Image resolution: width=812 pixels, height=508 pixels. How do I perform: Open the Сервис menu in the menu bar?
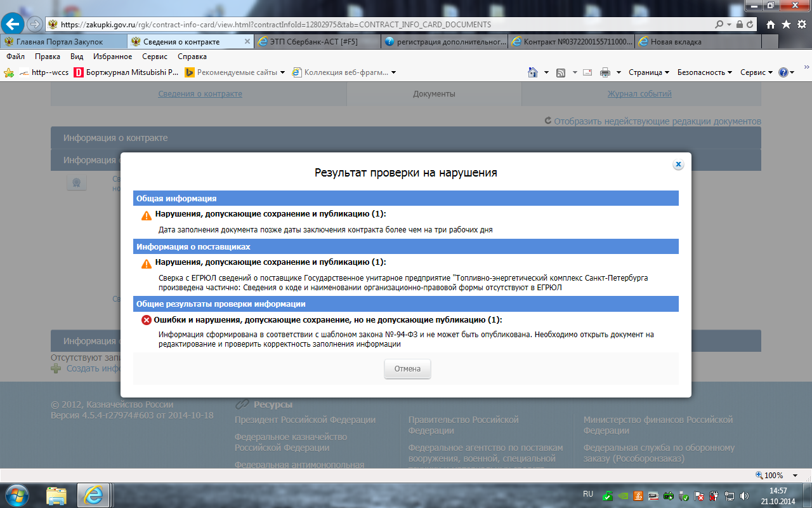tap(155, 57)
